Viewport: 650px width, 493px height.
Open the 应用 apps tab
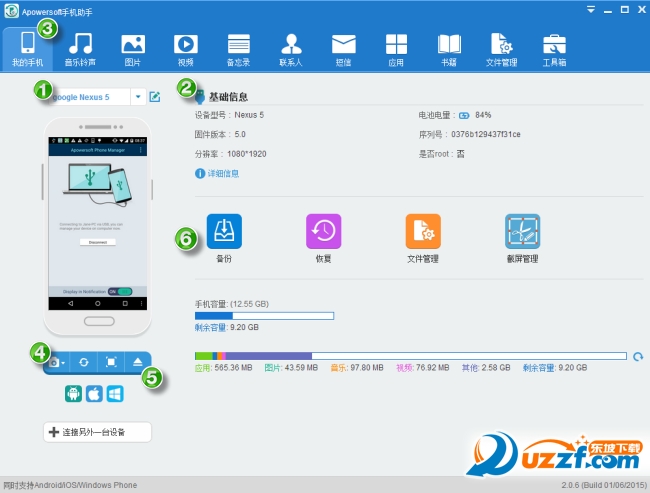[x=396, y=49]
